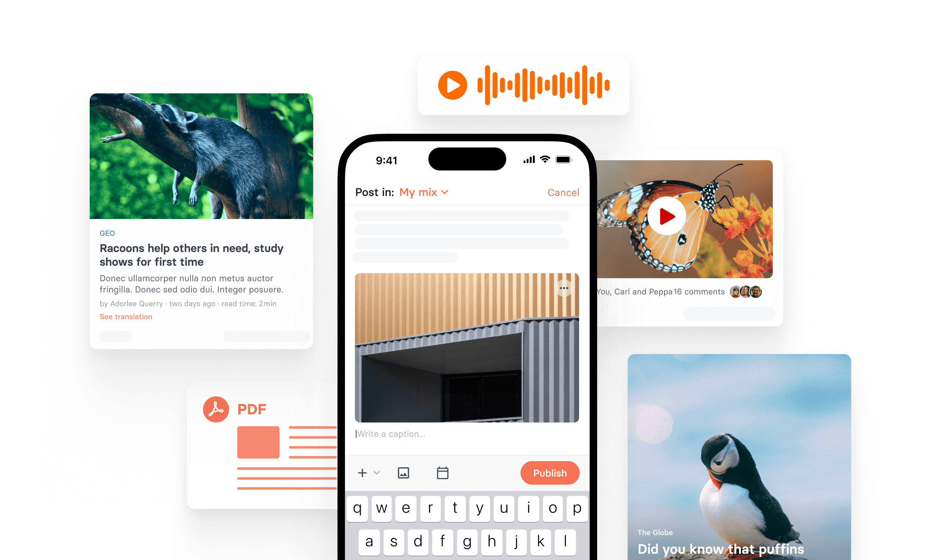Screen dimensions: 934x560
Task: Tap the calendar/schedule icon in toolbar
Action: (x=443, y=473)
